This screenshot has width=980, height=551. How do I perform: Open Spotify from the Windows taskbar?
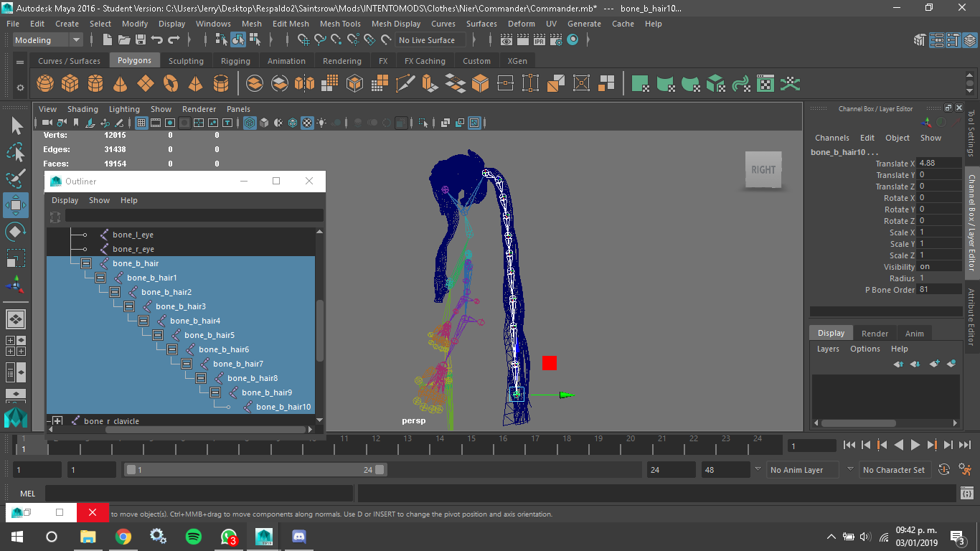click(193, 536)
